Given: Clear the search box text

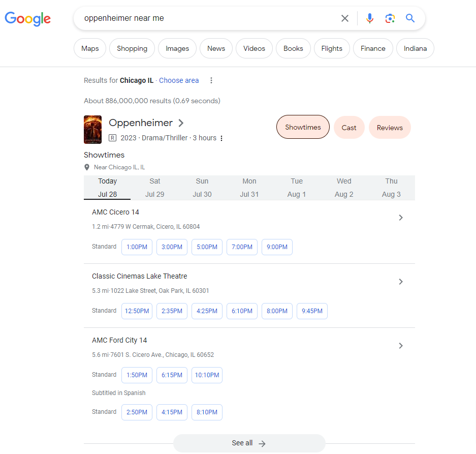Looking at the screenshot, I should click(x=345, y=19).
